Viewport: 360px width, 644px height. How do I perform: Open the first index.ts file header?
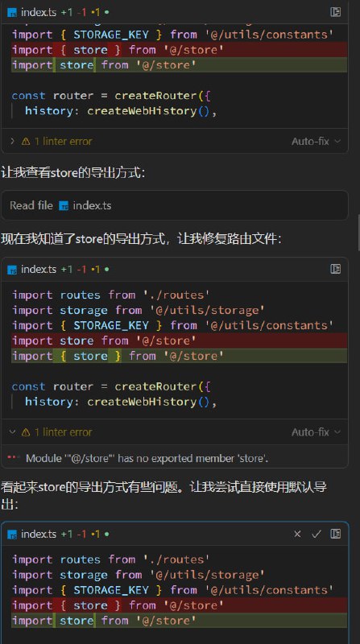[39, 12]
